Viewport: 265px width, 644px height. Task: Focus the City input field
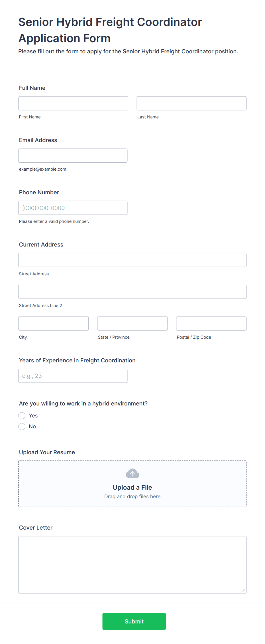click(54, 324)
